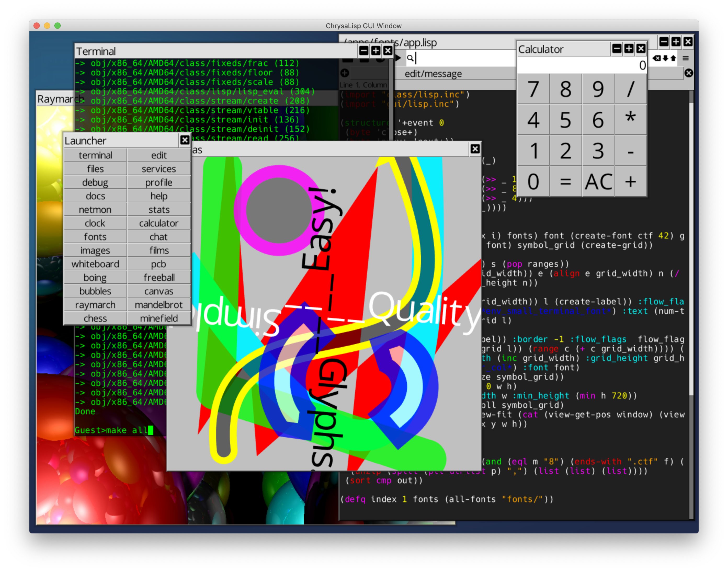The width and height of the screenshot is (728, 572).
Task: Click the round plus icon above Line 1
Action: (345, 73)
